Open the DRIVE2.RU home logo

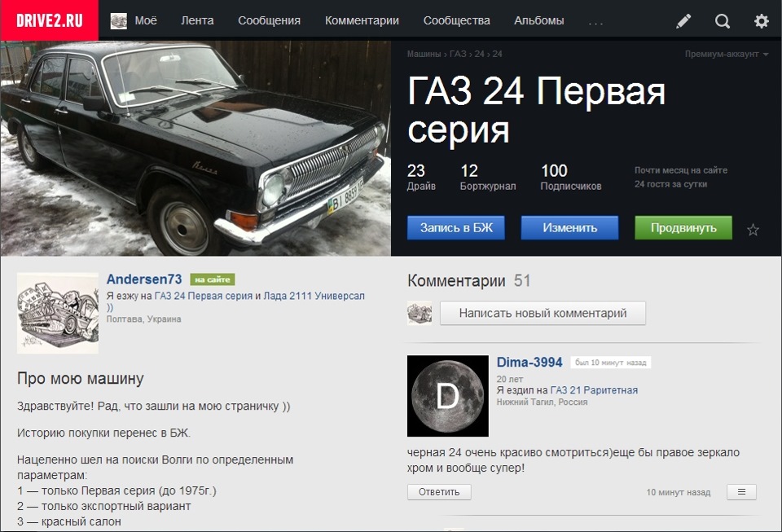click(50, 20)
